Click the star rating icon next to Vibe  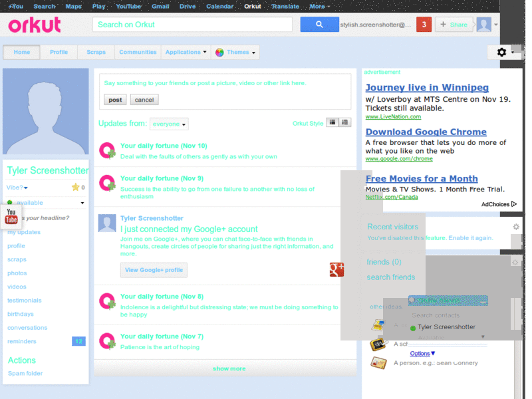(x=75, y=187)
